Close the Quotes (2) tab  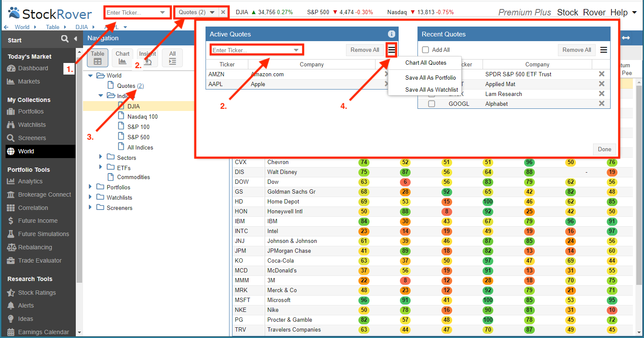223,12
